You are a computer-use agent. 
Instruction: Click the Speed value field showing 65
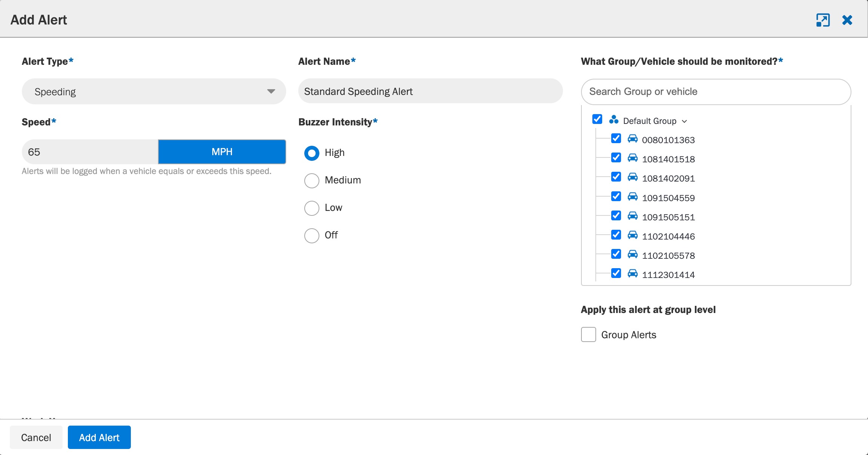90,152
